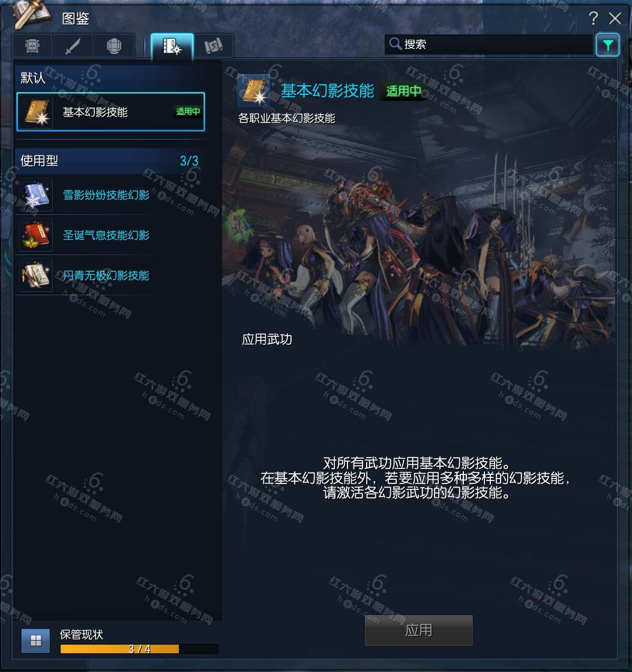Click the 保管现状 storage progress bar
Screen dimensions: 632x672
[139, 649]
